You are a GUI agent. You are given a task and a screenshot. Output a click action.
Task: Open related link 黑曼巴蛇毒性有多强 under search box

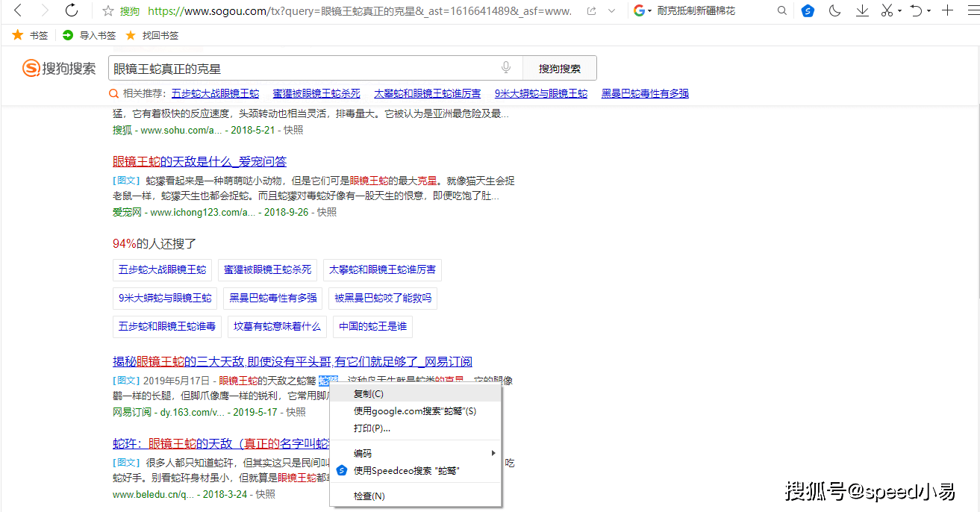[645, 93]
